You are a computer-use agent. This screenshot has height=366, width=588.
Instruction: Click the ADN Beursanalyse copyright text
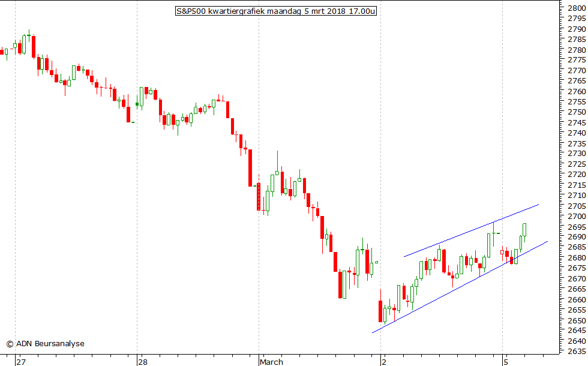pos(46,343)
